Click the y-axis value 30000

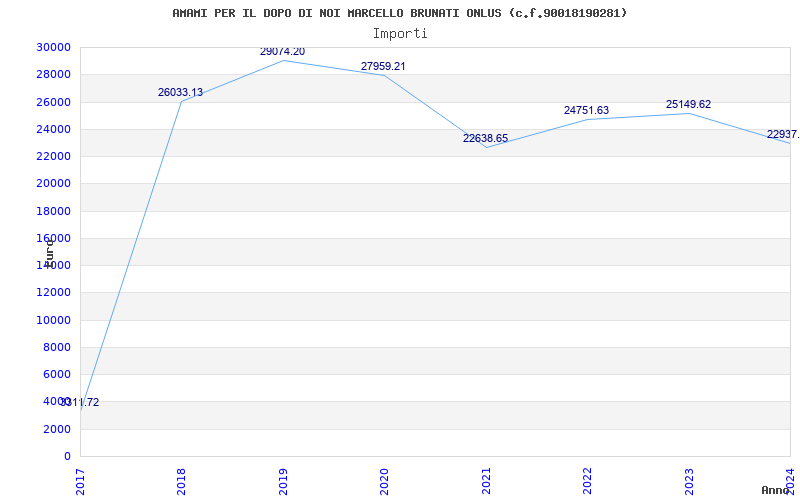(53, 47)
